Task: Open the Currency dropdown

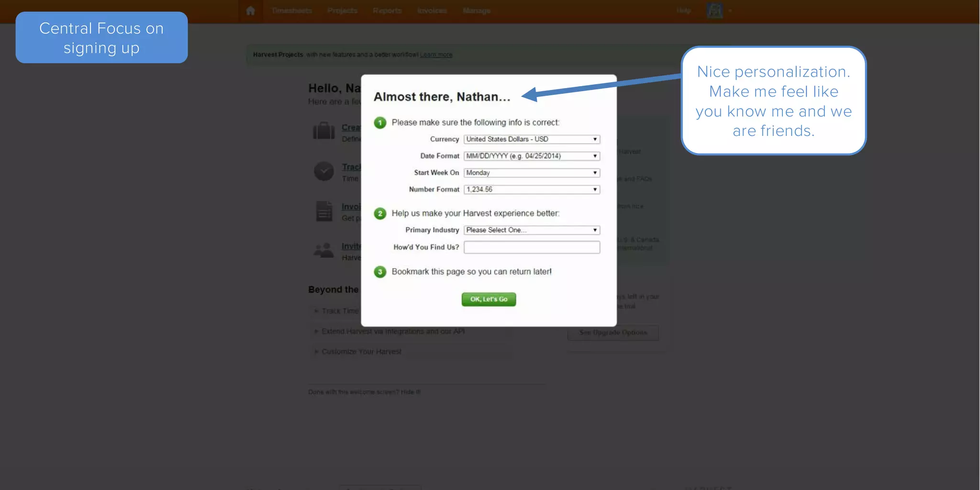Action: [x=532, y=139]
